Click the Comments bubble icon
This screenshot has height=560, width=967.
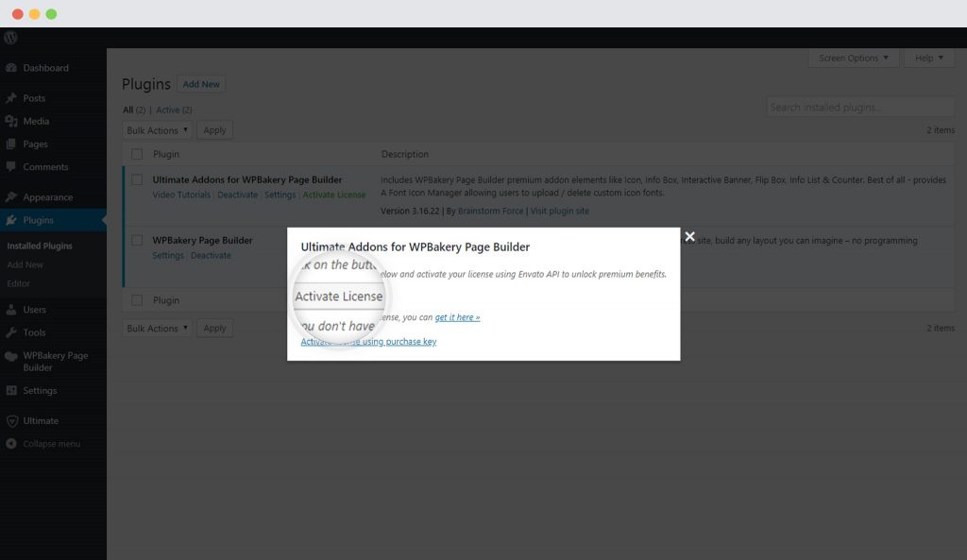(11, 166)
